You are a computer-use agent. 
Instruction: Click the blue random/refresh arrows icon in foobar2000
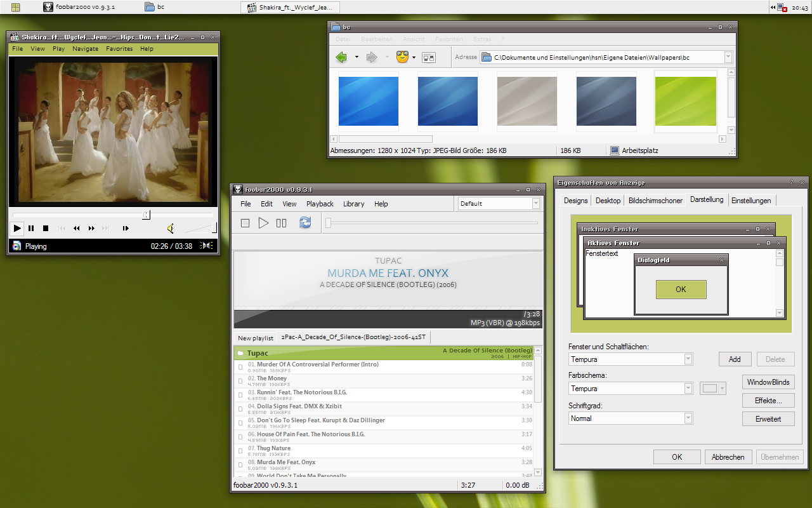(305, 222)
